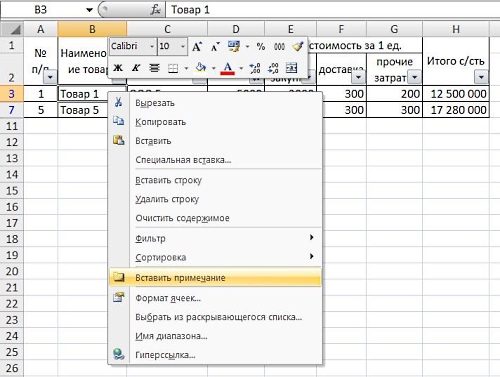
Task: Click the insert function fx icon
Action: [155, 10]
